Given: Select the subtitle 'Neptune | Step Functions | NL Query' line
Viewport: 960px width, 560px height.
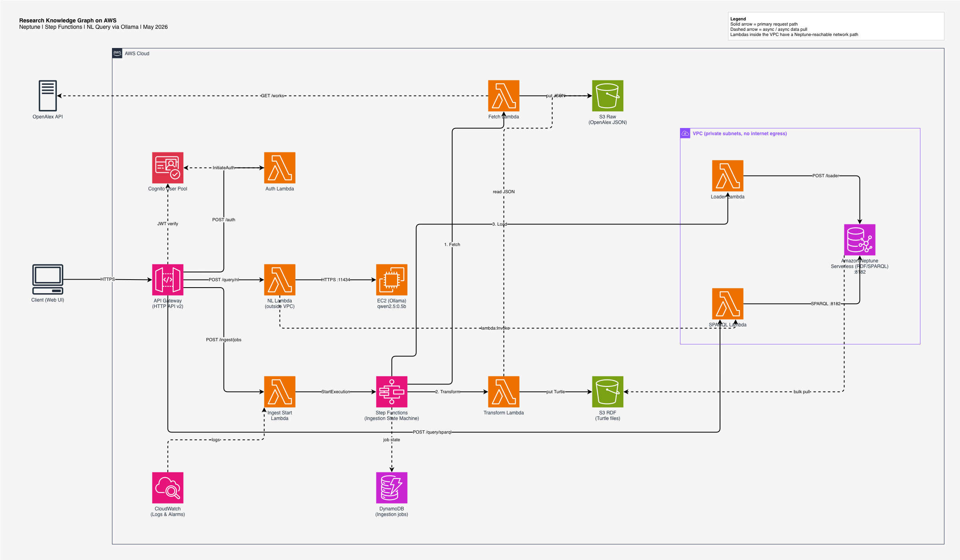Looking at the screenshot, I should coord(93,27).
